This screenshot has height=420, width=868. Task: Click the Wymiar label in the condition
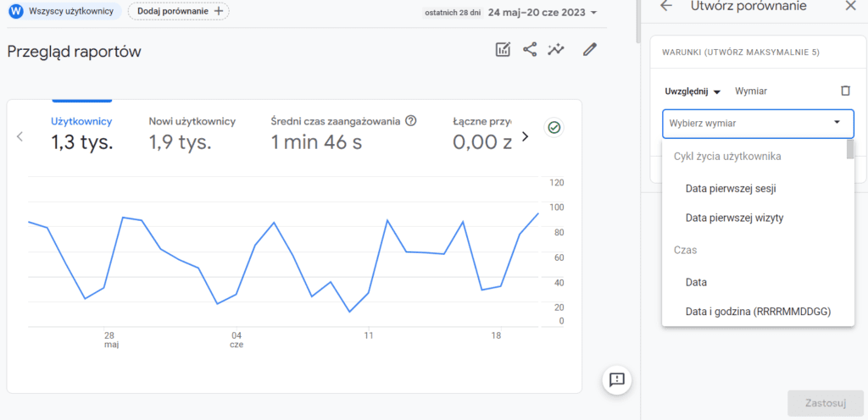(x=751, y=91)
